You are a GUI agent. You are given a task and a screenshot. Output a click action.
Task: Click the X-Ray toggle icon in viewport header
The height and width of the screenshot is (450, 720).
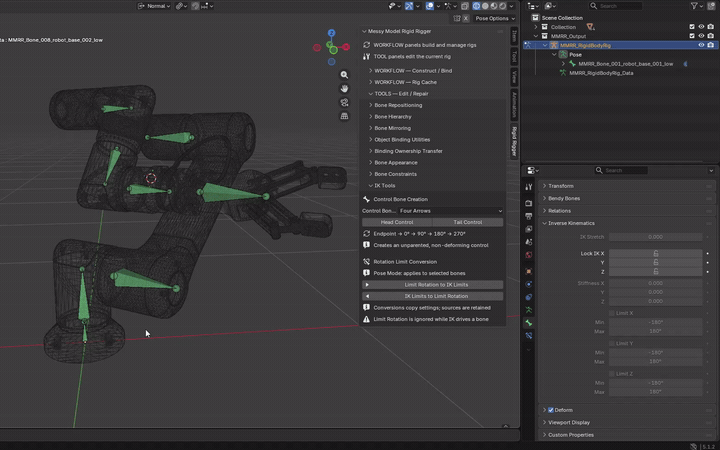tap(465, 6)
